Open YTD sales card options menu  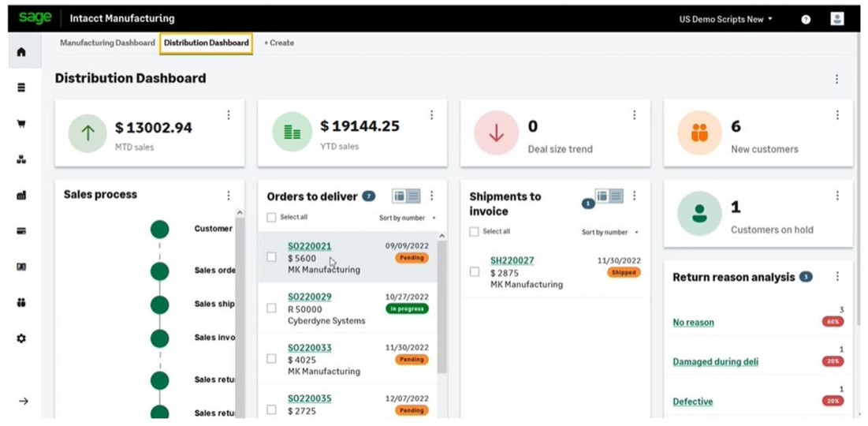coord(432,114)
